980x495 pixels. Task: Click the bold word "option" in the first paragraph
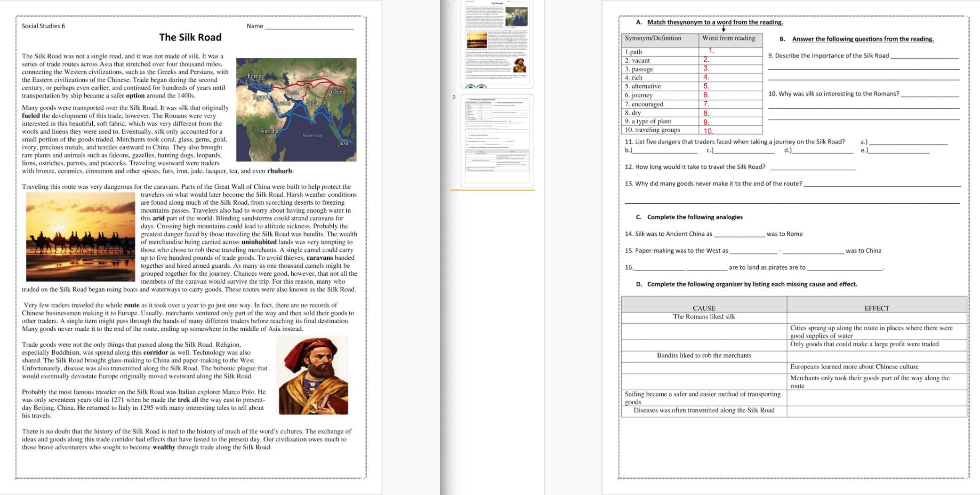[135, 96]
